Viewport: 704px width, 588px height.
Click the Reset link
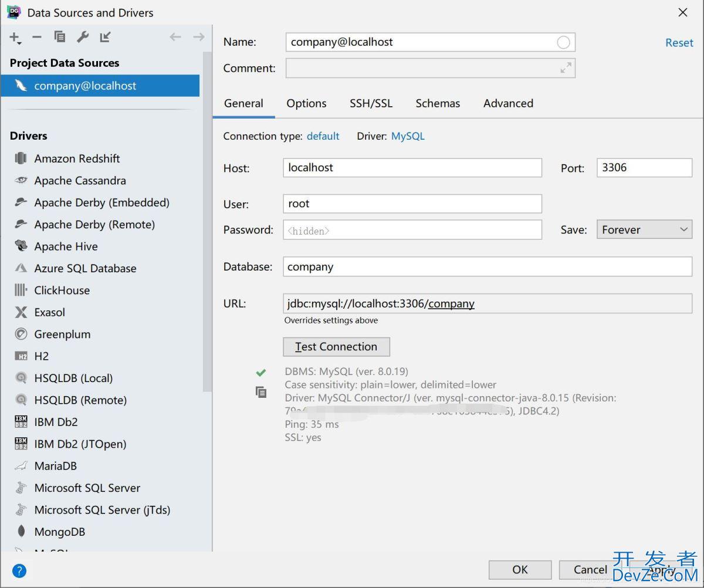click(x=679, y=43)
